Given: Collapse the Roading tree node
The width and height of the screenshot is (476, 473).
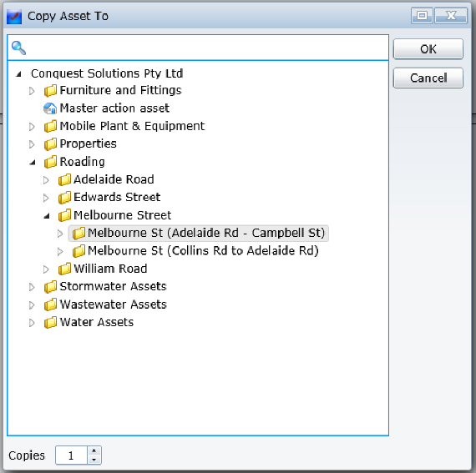Looking at the screenshot, I should (33, 163).
